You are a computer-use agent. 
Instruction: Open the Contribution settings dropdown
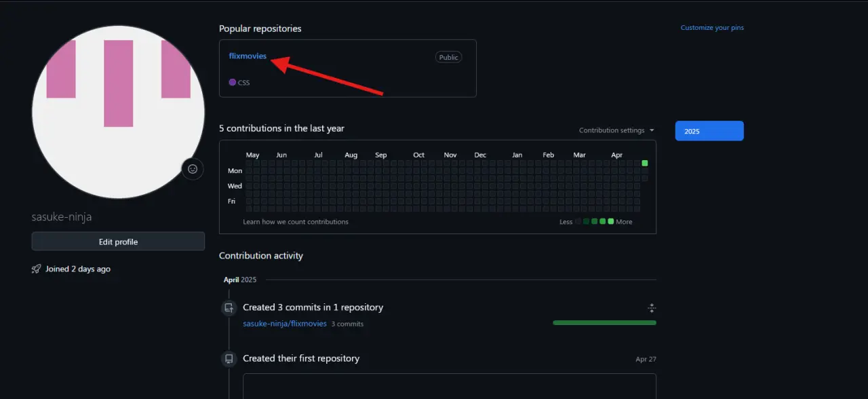(616, 130)
